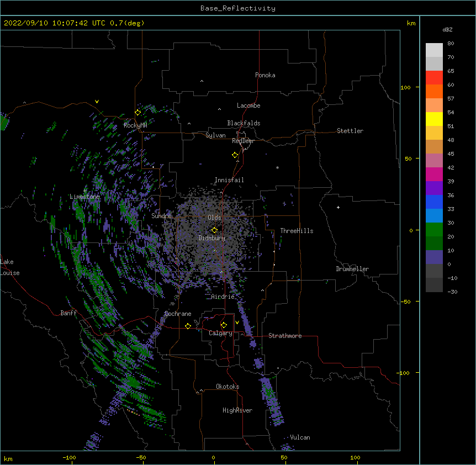Click the red swatch between 65 and 60 dBZ
This screenshot has width=476, height=465.
click(x=434, y=78)
